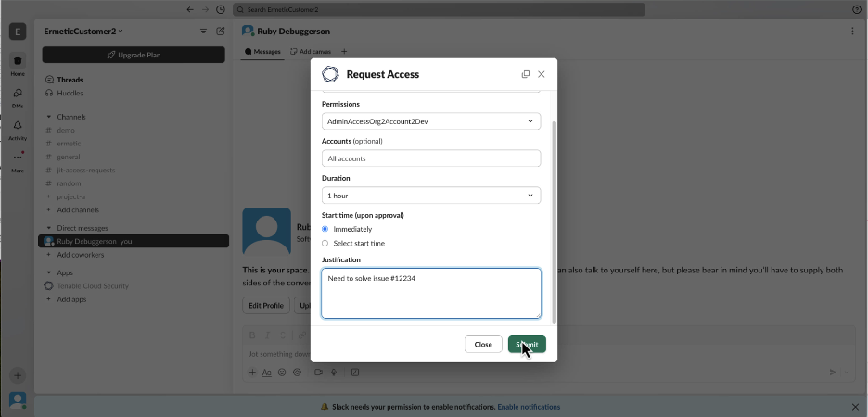This screenshot has height=417, width=868.
Task: Click the add tab plus icon
Action: pyautogui.click(x=344, y=52)
